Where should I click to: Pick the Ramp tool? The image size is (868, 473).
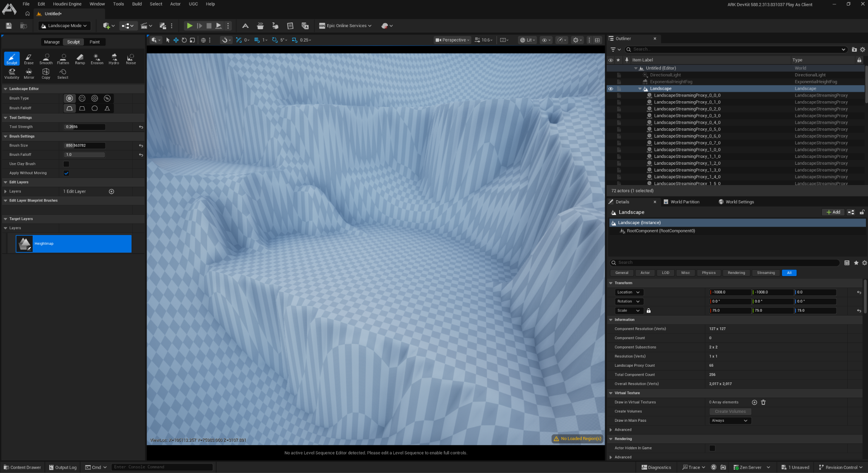point(80,58)
